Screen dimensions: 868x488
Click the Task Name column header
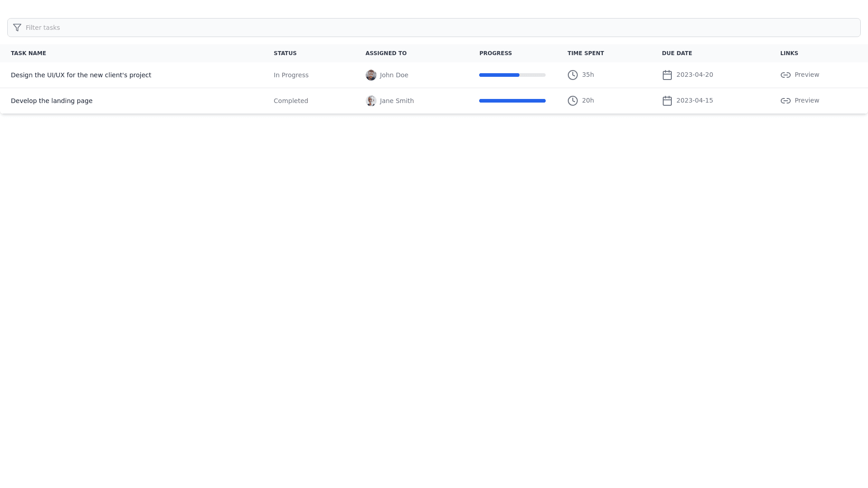[28, 53]
